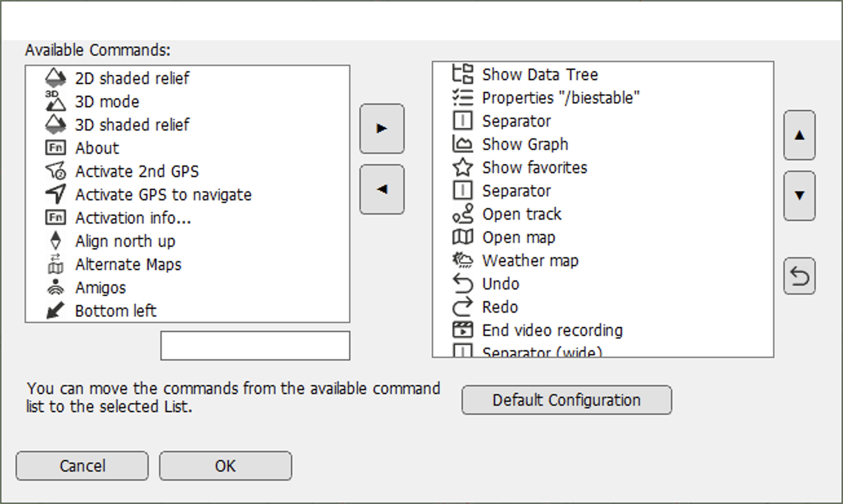Click the Weather map cloud icon
This screenshot has height=504, width=843.
(x=463, y=260)
